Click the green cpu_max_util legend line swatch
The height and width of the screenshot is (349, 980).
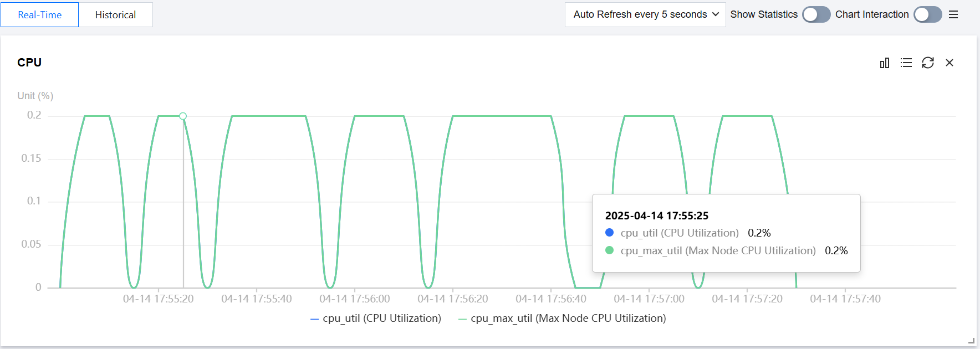point(462,319)
